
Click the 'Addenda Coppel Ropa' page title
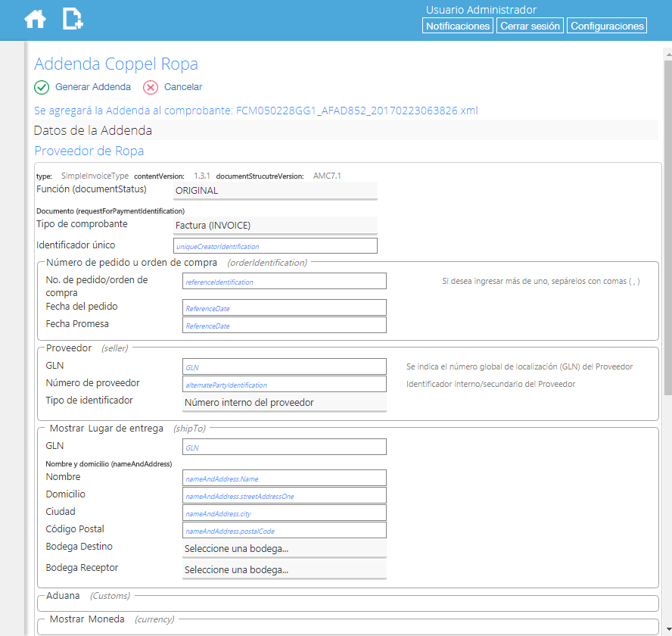pyautogui.click(x=116, y=64)
